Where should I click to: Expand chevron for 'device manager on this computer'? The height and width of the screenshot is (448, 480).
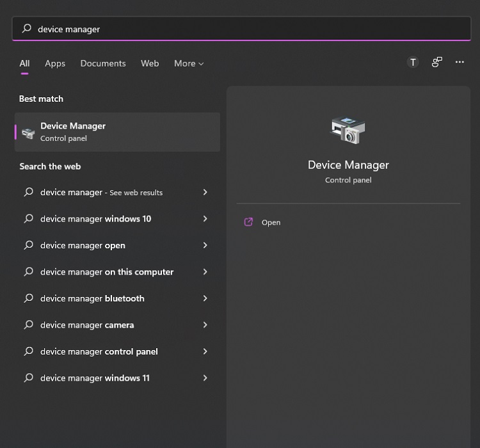point(205,272)
